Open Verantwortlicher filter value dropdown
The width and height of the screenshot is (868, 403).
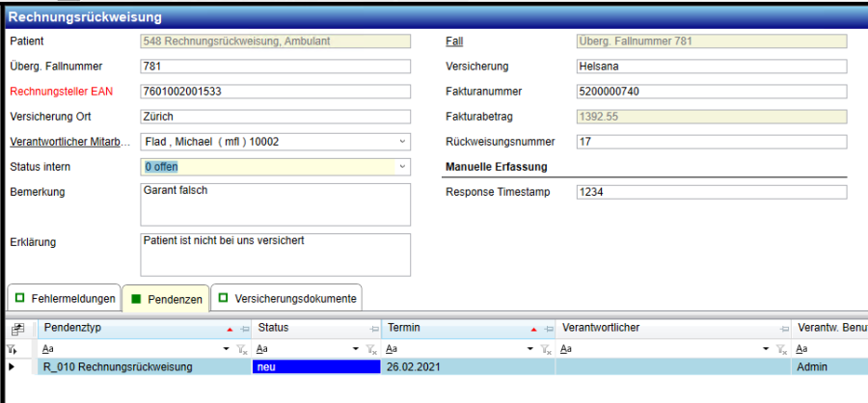tap(766, 349)
